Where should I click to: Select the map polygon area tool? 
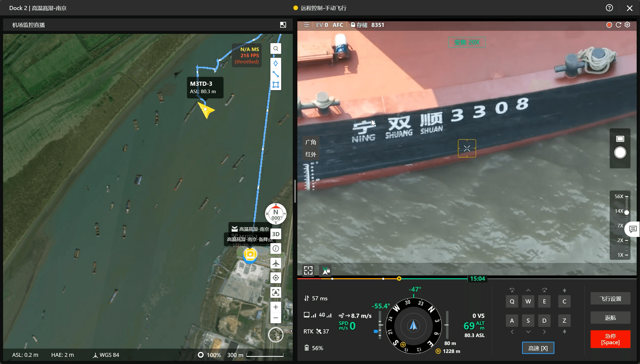276,85
